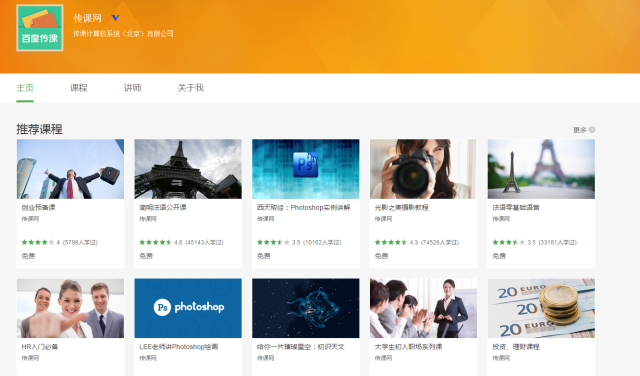This screenshot has height=376, width=640.
Task: Open course title 简明法语公开课
Action: coord(163,207)
